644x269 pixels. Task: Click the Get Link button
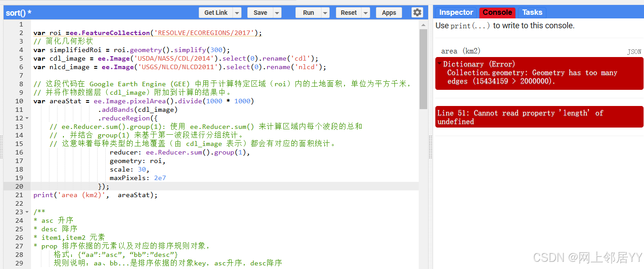click(216, 12)
